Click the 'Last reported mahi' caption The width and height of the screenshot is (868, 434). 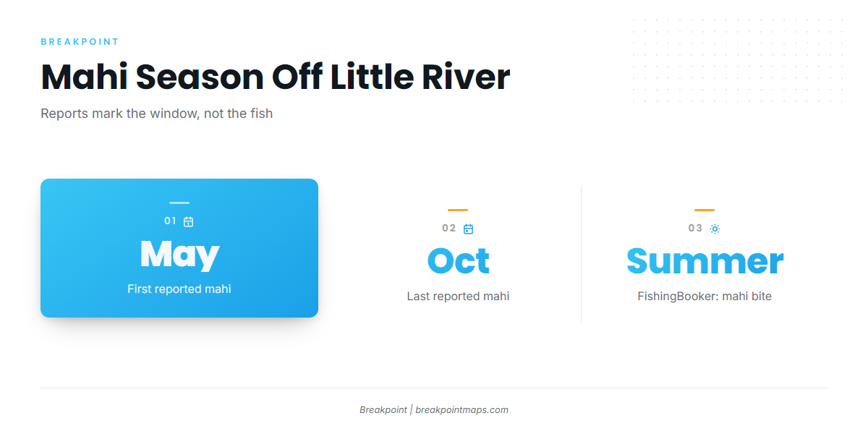click(459, 296)
